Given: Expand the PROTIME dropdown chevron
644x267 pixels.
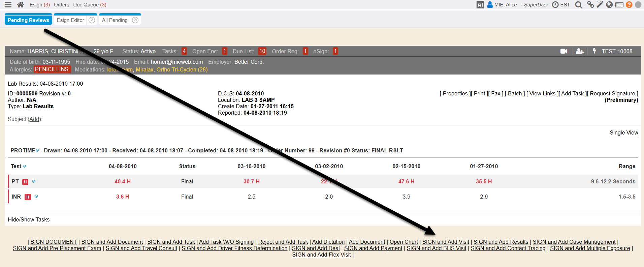Looking at the screenshot, I should (x=37, y=150).
